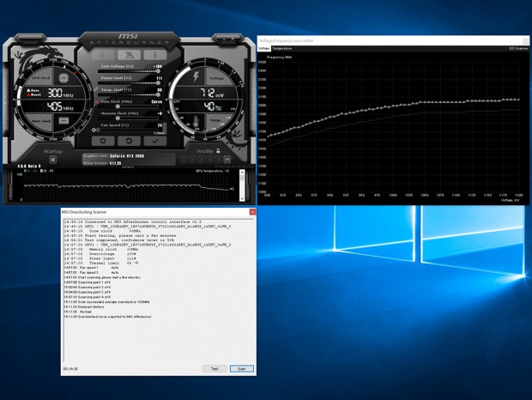Viewport: 532px width, 400px height.
Task: Open the information i button
Action: point(155,55)
